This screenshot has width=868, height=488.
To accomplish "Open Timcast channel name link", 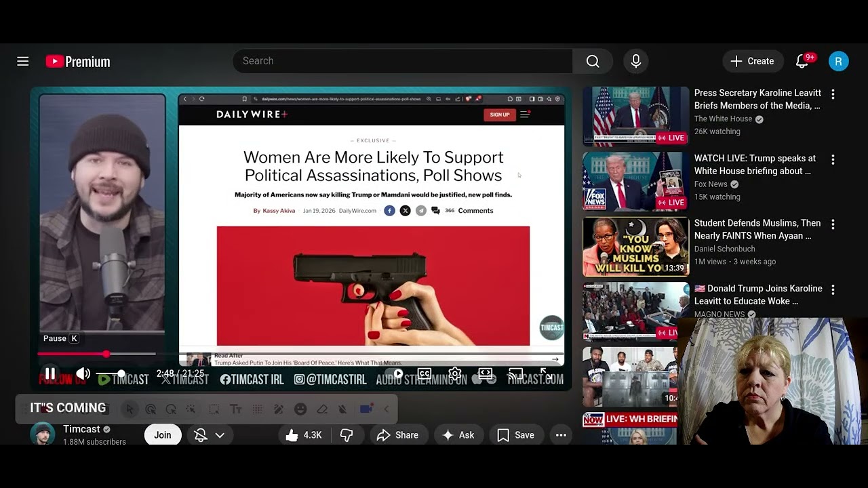I will pyautogui.click(x=81, y=429).
